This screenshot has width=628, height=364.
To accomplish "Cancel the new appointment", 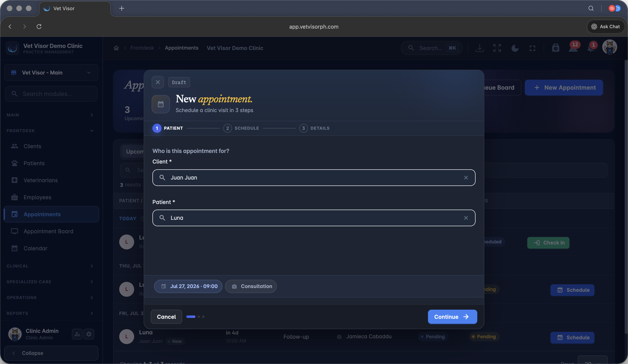I will (166, 317).
